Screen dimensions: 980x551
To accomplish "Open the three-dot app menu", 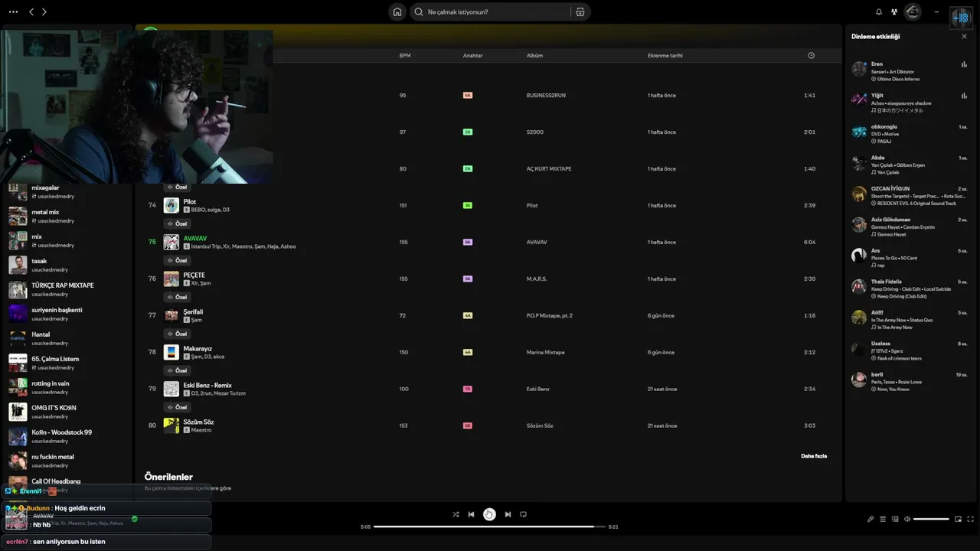I will pyautogui.click(x=12, y=12).
